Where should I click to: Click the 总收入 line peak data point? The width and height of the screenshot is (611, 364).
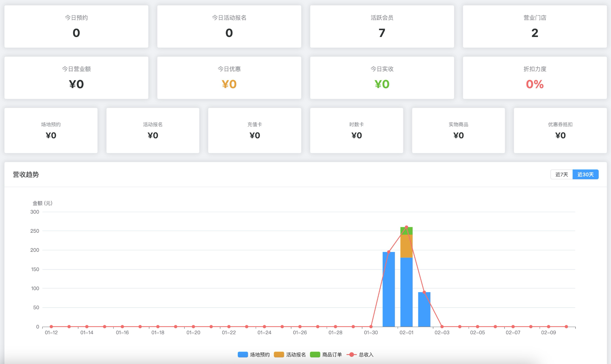pos(406,227)
